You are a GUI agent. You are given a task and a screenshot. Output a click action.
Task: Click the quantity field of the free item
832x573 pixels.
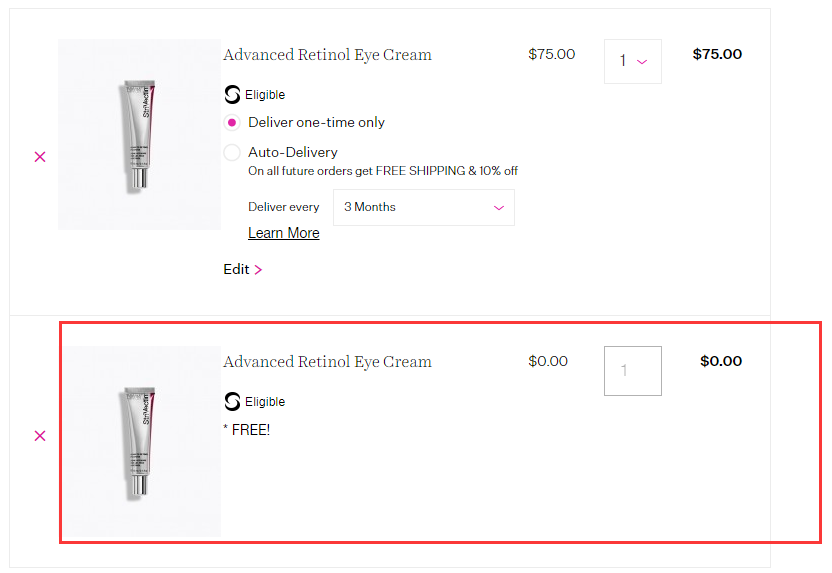click(x=632, y=371)
